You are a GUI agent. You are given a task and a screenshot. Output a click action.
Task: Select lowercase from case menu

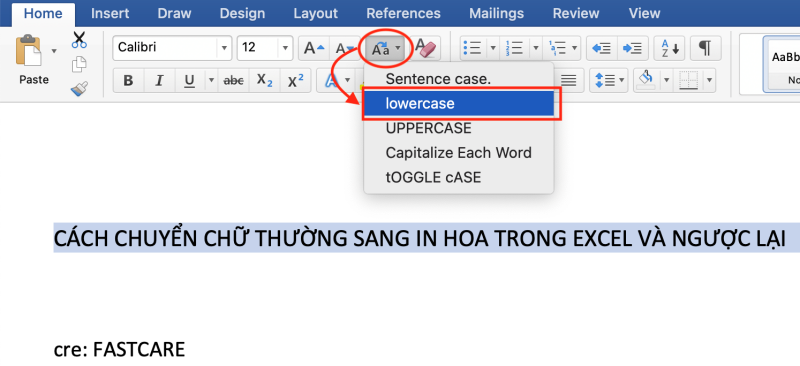[x=458, y=104]
